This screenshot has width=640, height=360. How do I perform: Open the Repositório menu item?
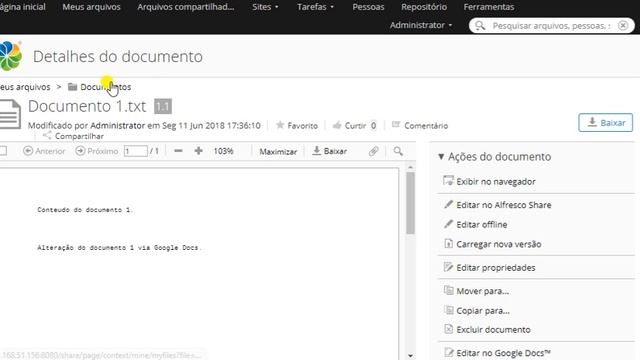click(x=424, y=7)
